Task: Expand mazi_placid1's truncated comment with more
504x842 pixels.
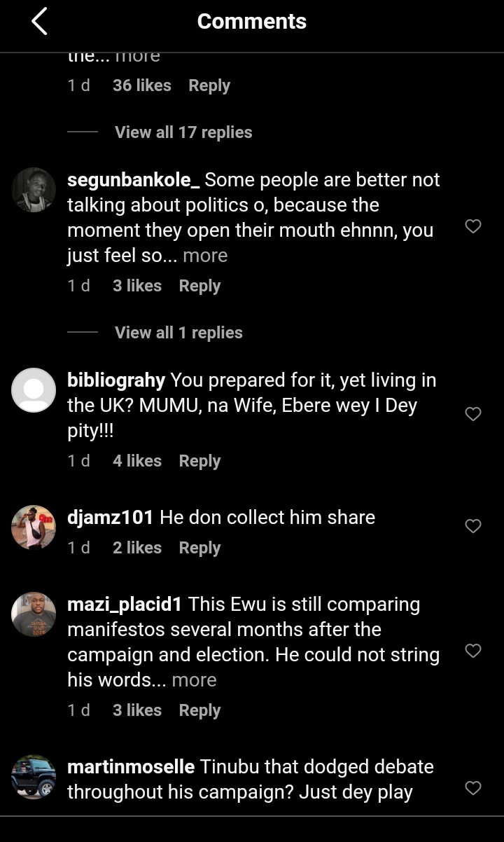Action: tap(194, 680)
